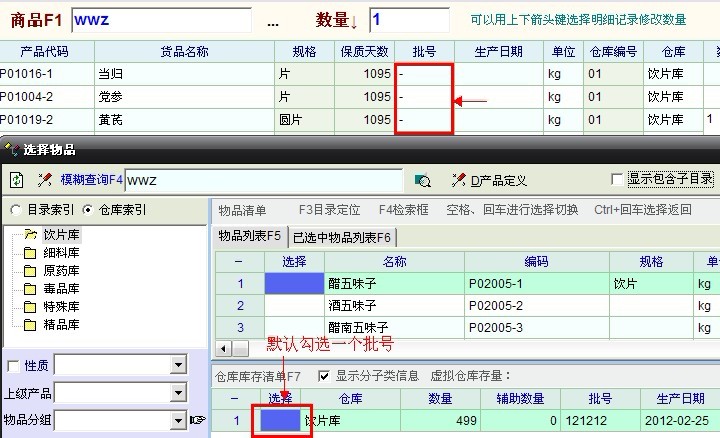Image resolution: width=720 pixels, height=438 pixels.
Task: Open the 性质 dropdown list
Action: [178, 366]
